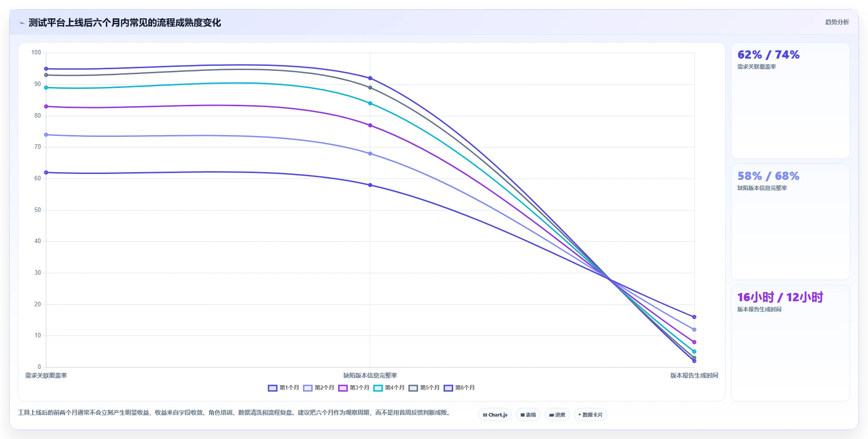The height and width of the screenshot is (439, 868).
Task: Select the 数据卡片 tag chip
Action: tap(590, 415)
